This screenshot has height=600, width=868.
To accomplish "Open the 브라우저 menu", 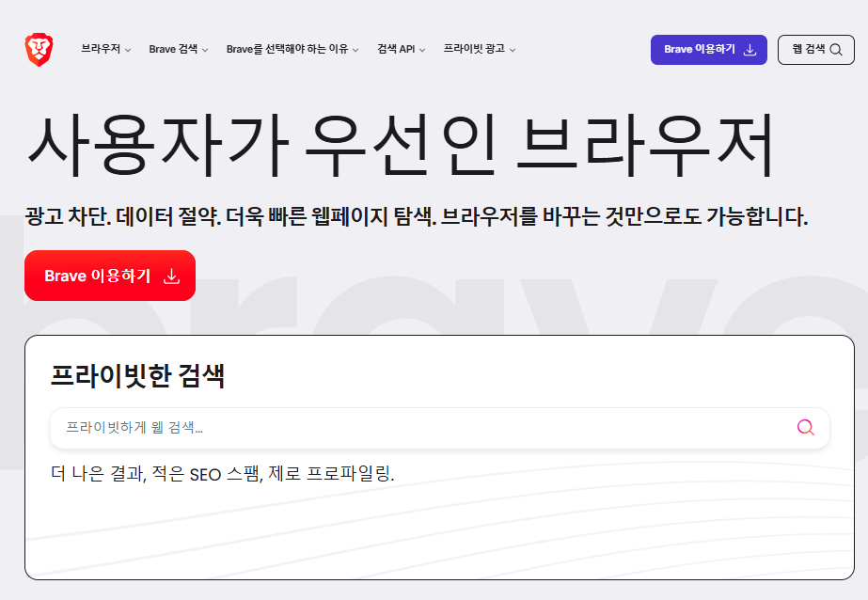I will (x=105, y=49).
